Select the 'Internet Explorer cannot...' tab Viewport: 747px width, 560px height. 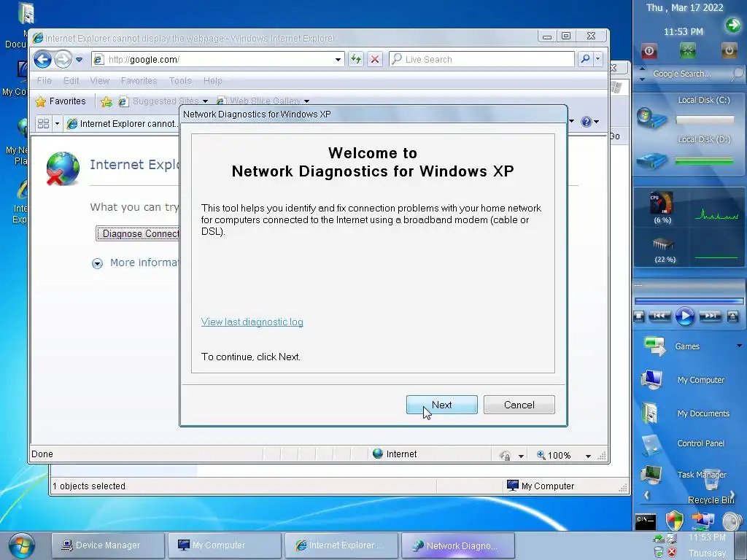pyautogui.click(x=122, y=124)
